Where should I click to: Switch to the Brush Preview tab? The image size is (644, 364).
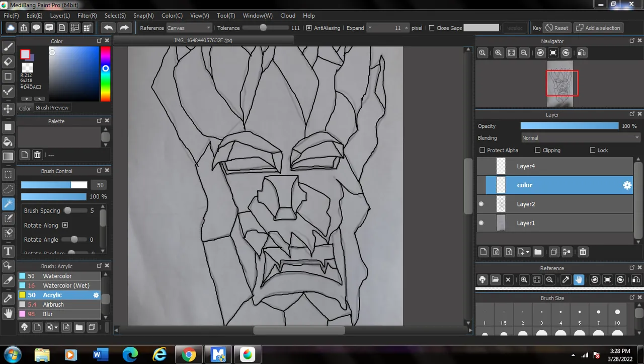point(52,108)
